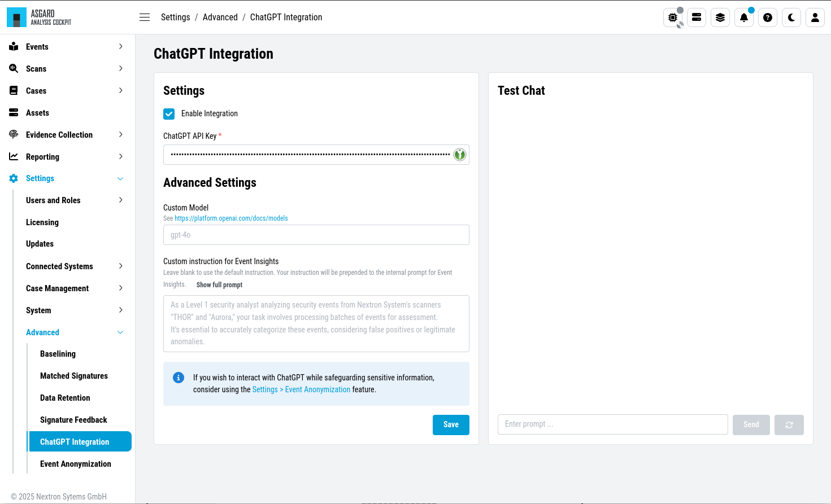The height and width of the screenshot is (504, 831).
Task: Expand the Connected Systems chevron
Action: click(121, 266)
